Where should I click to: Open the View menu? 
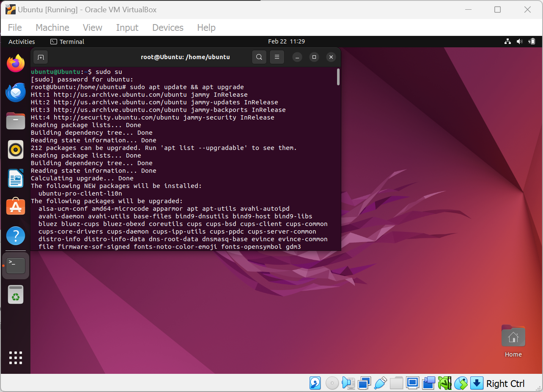(x=93, y=27)
